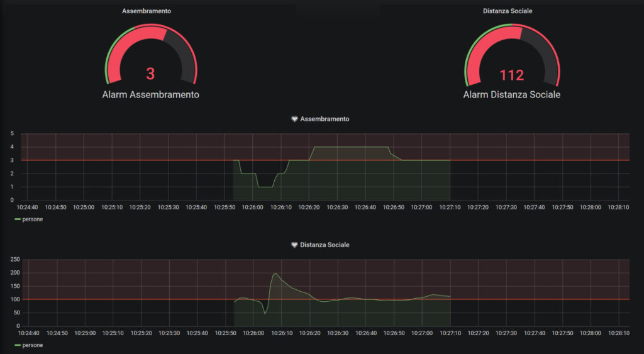Toggle the persone legend under Assembramento graph
This screenshot has height=354, width=644.
33,219
